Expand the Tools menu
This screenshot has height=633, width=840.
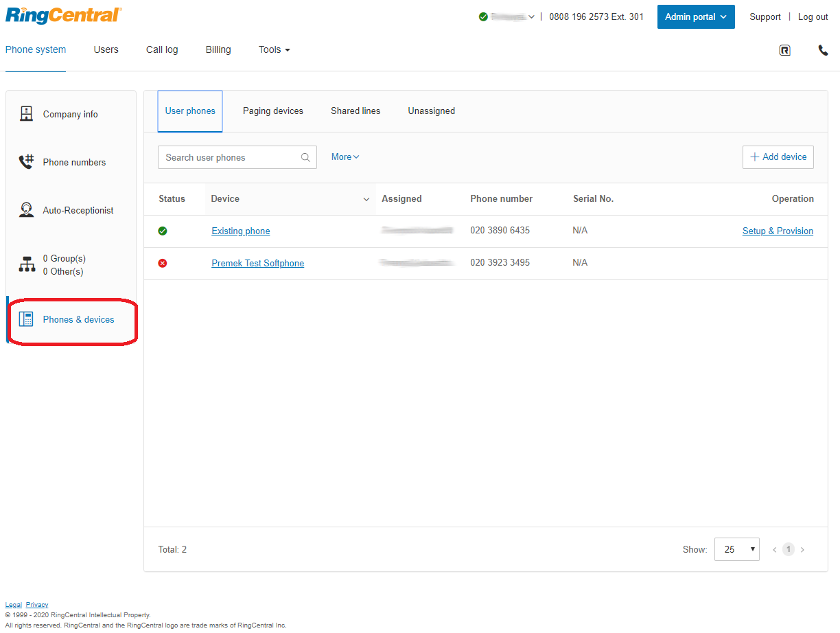274,50
